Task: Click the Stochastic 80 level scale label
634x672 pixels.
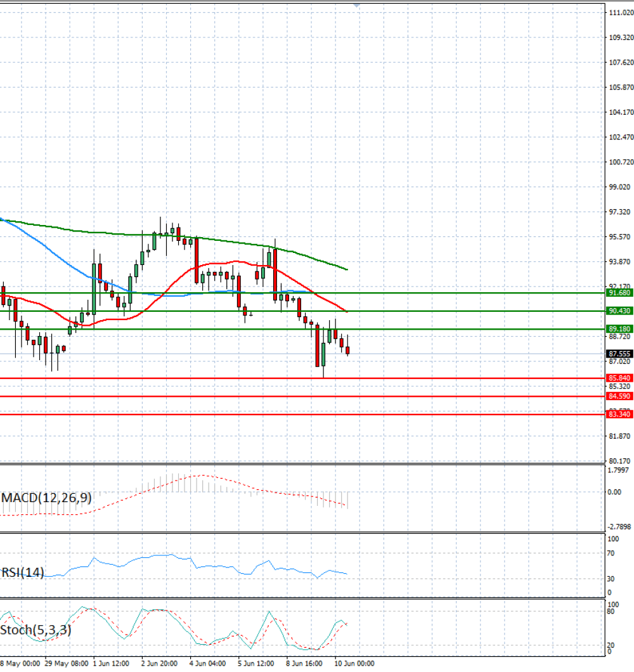Action: click(x=611, y=611)
